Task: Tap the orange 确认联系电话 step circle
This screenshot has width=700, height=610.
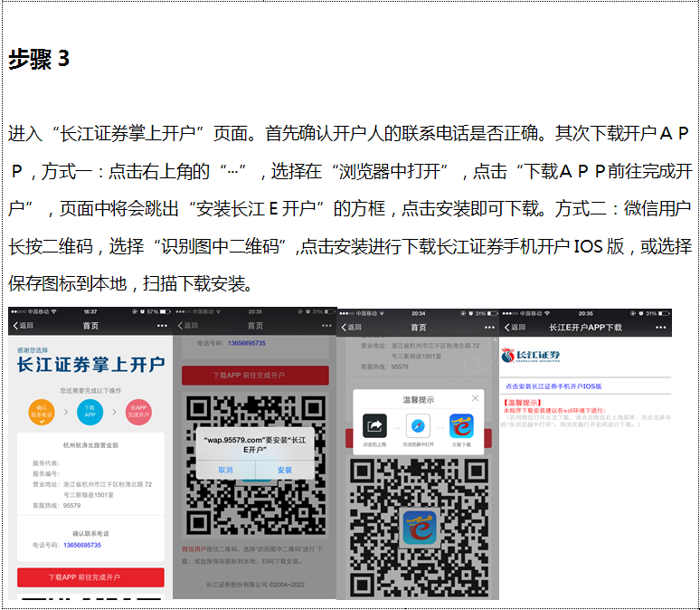Action: (42, 412)
